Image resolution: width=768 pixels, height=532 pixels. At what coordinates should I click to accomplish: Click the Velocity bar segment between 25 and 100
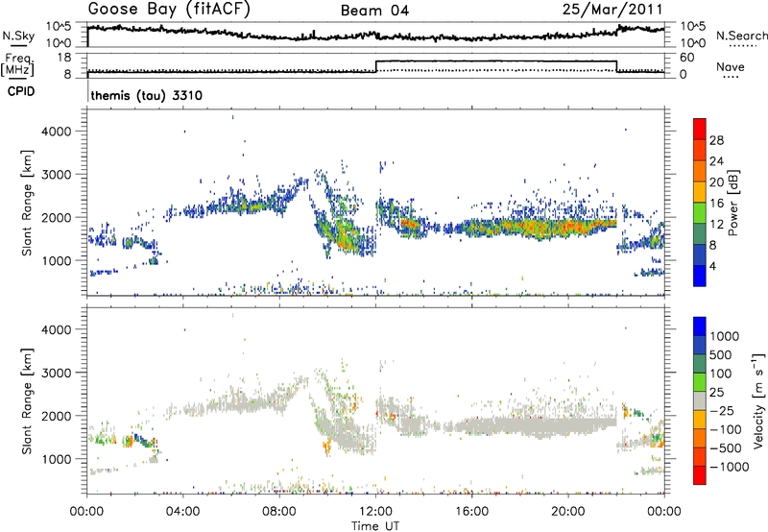(700, 382)
